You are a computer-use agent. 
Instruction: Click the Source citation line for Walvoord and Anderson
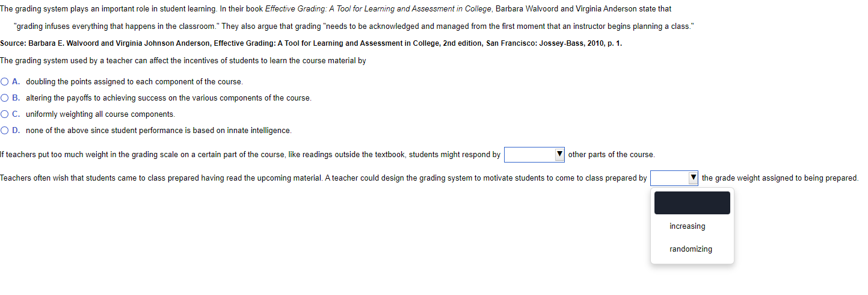(311, 43)
